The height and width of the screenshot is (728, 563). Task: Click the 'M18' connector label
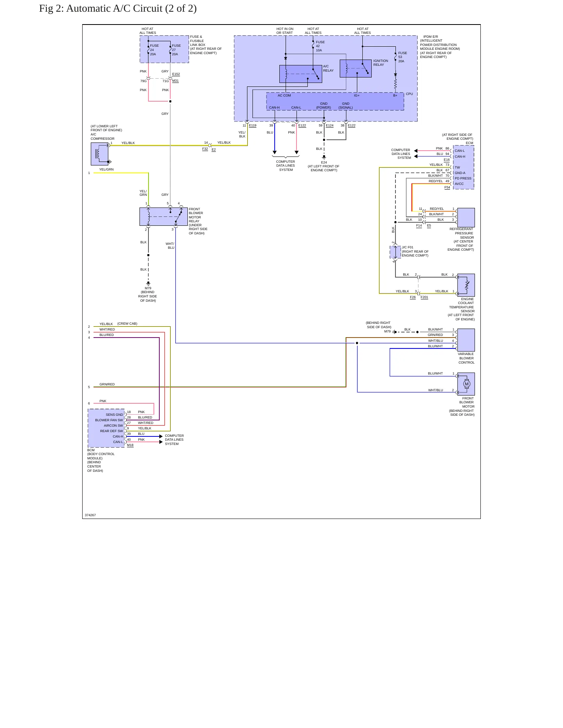130,445
